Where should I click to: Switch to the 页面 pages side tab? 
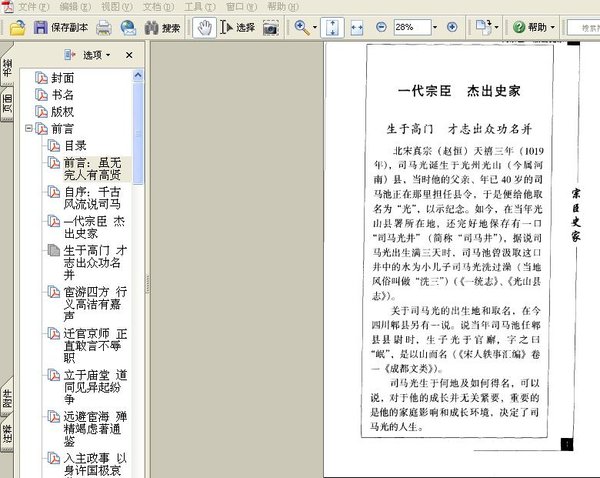(7, 105)
